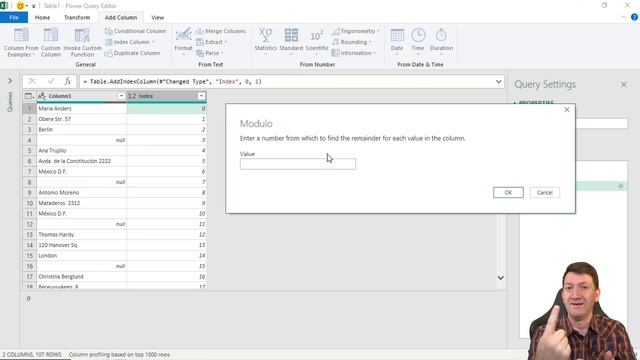Invoke Custom Function button
Viewport: 640px width, 360px height.
[x=82, y=42]
